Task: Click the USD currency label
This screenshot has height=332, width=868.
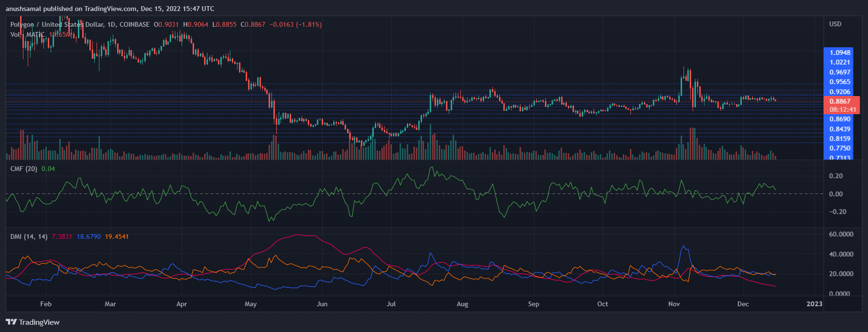Action: (x=835, y=24)
